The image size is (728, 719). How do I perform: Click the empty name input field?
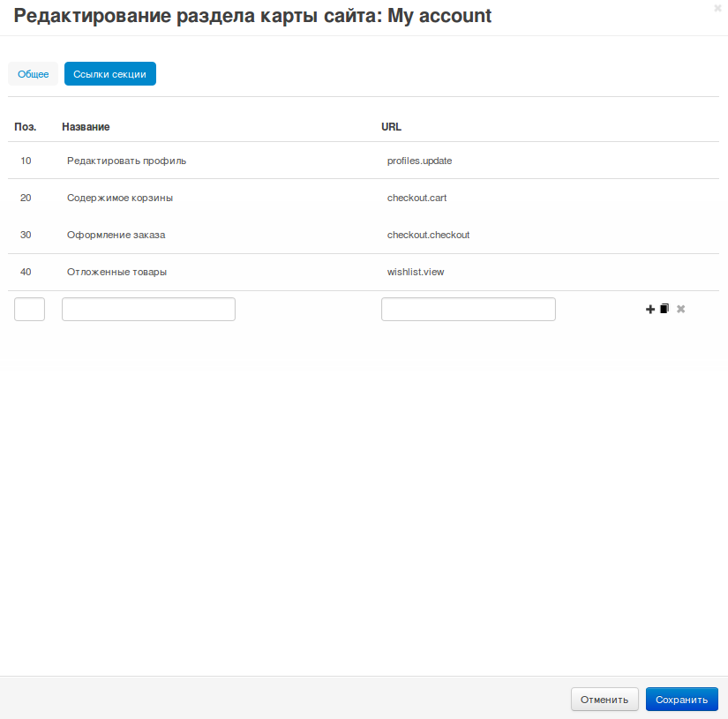147,309
